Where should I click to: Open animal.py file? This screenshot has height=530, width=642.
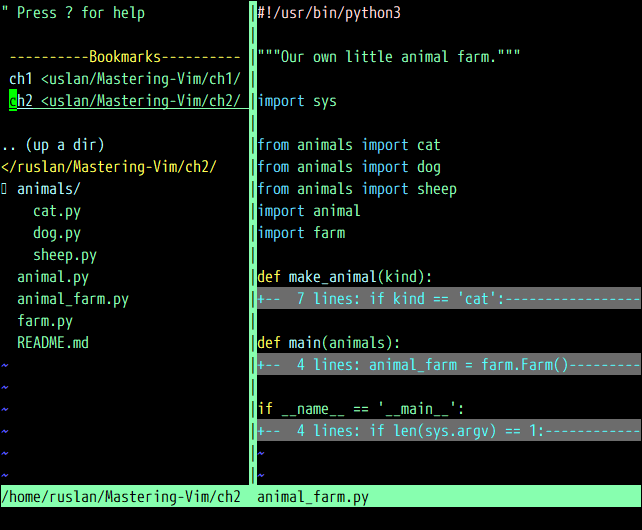53,277
